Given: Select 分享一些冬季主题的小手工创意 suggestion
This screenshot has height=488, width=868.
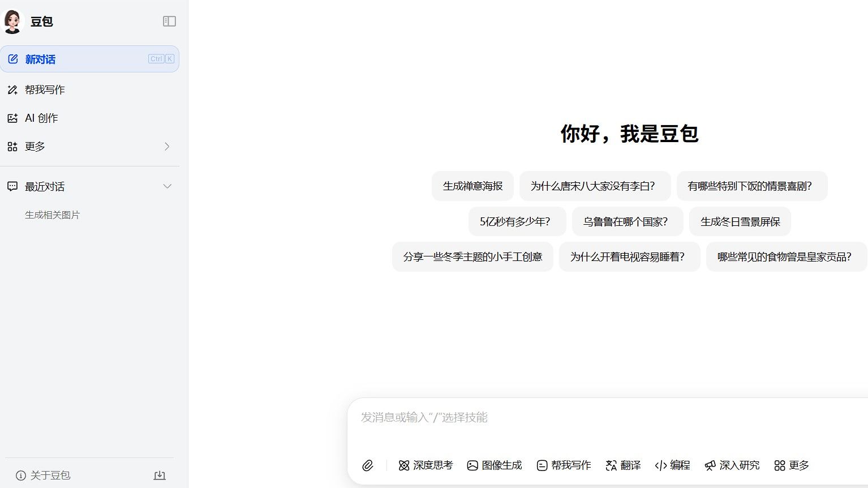Looking at the screenshot, I should 472,256.
